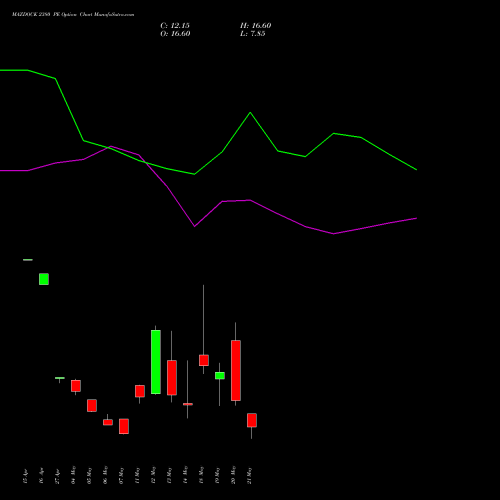Select the red candle above 18 May
The width and height of the screenshot is (500, 500).
click(204, 360)
